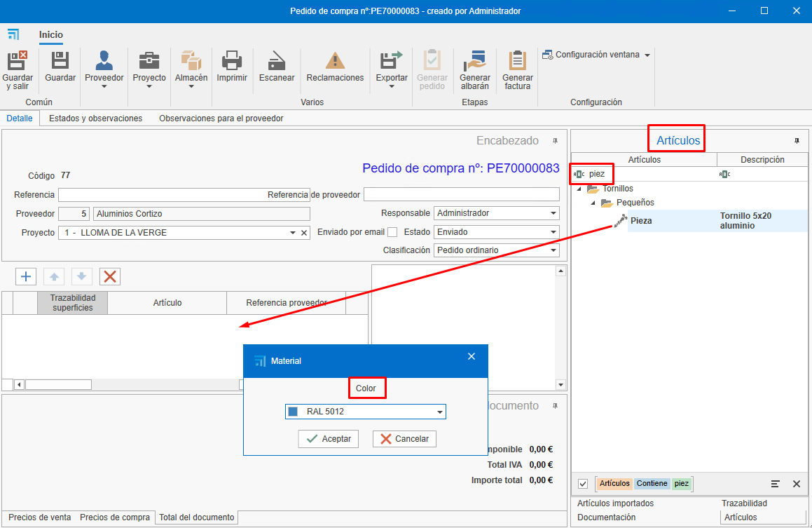Click the application logo in ribbon
This screenshot has width=812, height=528.
click(13, 35)
